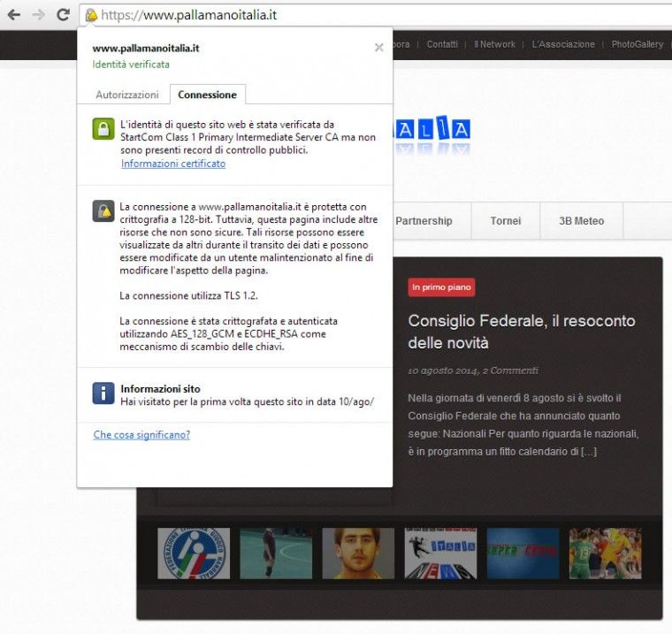Open the Consiglio Federale article headline

(522, 332)
